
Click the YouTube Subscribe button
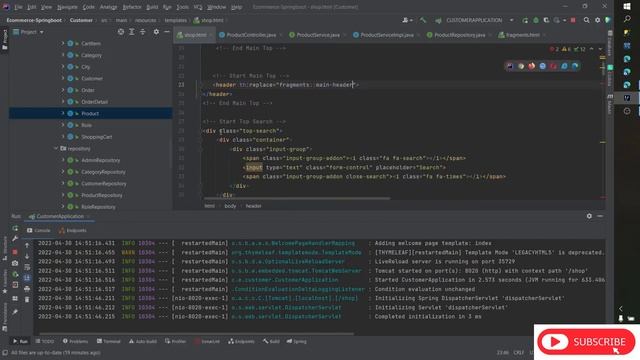click(x=586, y=342)
